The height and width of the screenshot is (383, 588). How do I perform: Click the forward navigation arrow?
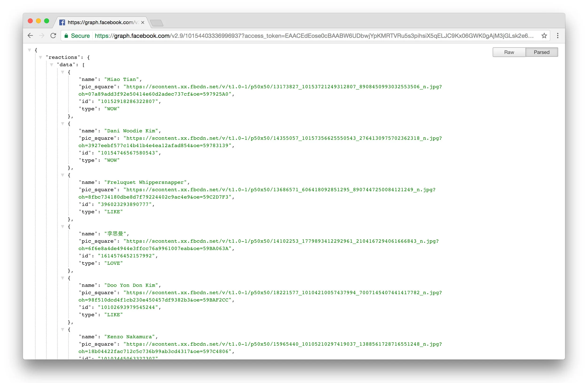click(x=42, y=35)
